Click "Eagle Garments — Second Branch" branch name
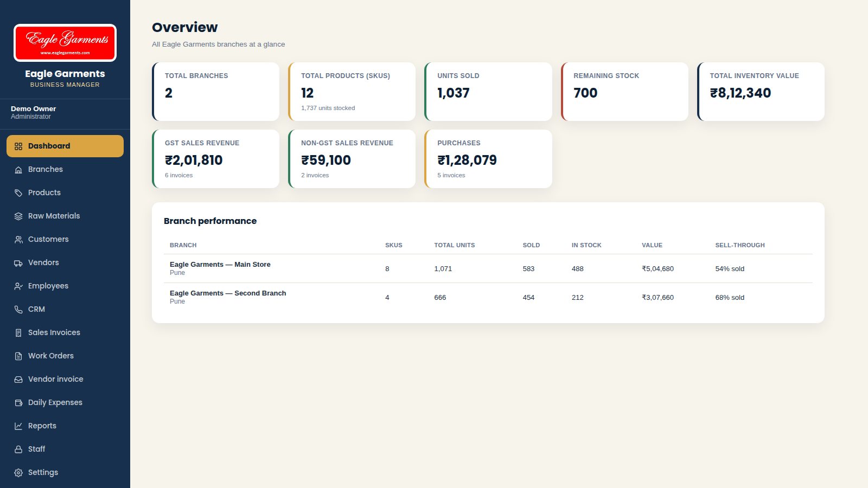Viewport: 868px width, 488px height. 228,293
